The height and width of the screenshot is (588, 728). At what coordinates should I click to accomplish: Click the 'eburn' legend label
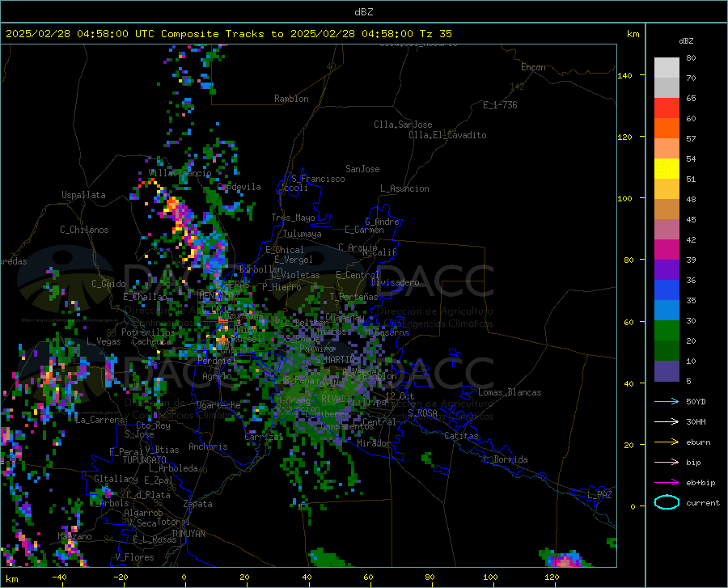pos(698,442)
